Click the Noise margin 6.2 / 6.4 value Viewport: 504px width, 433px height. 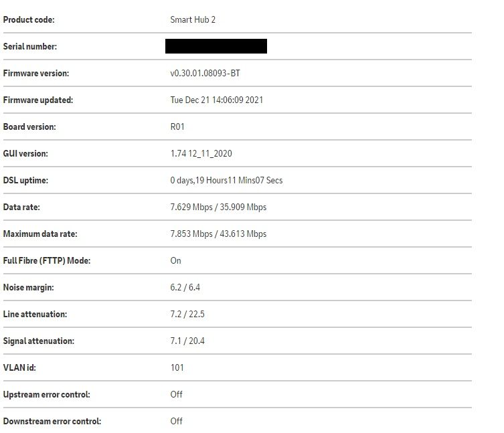click(x=185, y=288)
